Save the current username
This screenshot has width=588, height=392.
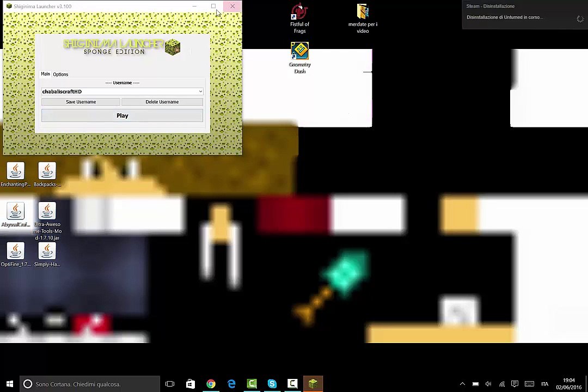[81, 102]
